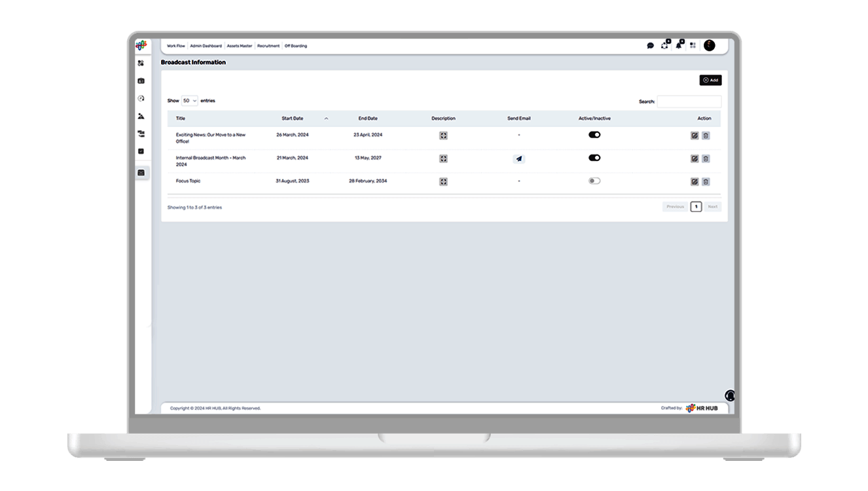Open chat messages icon in top bar
868x491 pixels.
(x=650, y=46)
